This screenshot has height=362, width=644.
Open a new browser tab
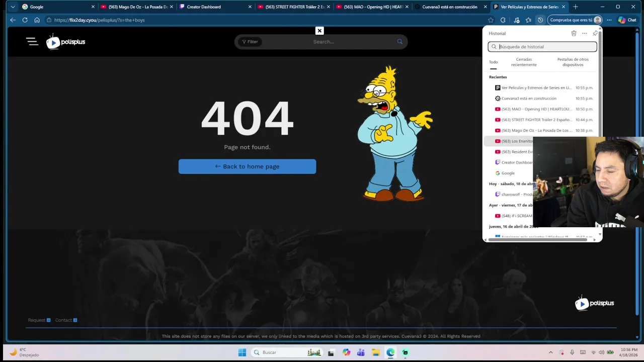tap(576, 7)
